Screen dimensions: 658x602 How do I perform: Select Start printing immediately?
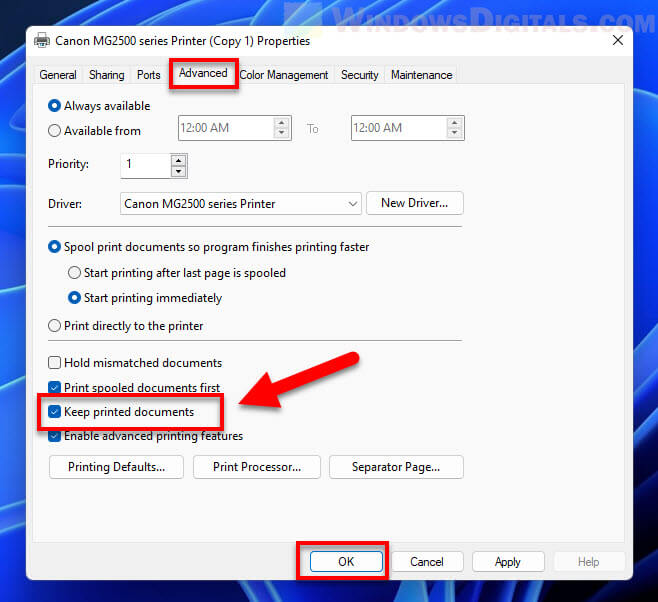pos(74,298)
